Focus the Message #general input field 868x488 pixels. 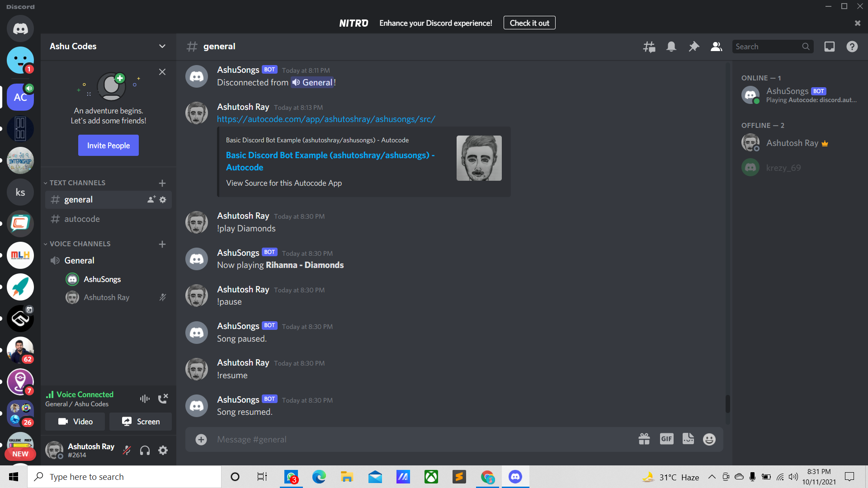[407, 439]
